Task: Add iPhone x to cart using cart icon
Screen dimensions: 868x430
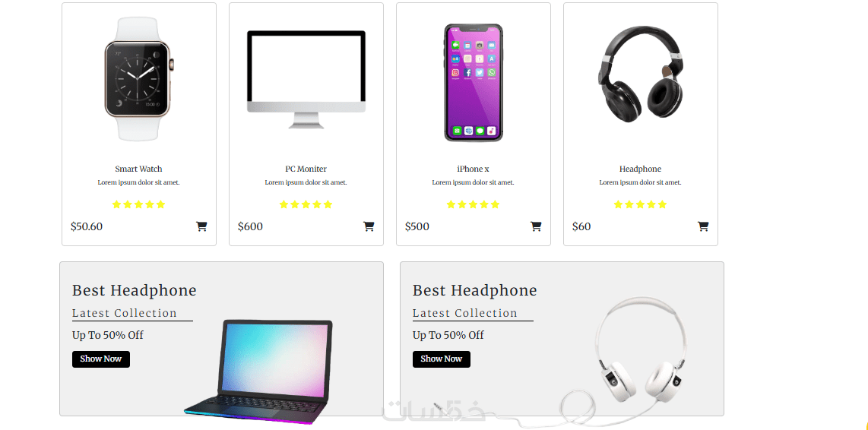Action: pyautogui.click(x=536, y=226)
